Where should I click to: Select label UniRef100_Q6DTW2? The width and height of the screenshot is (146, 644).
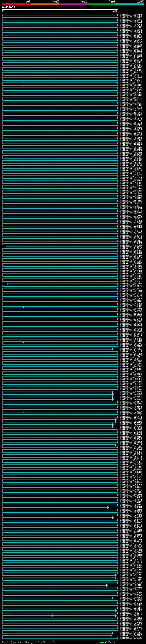131,85
